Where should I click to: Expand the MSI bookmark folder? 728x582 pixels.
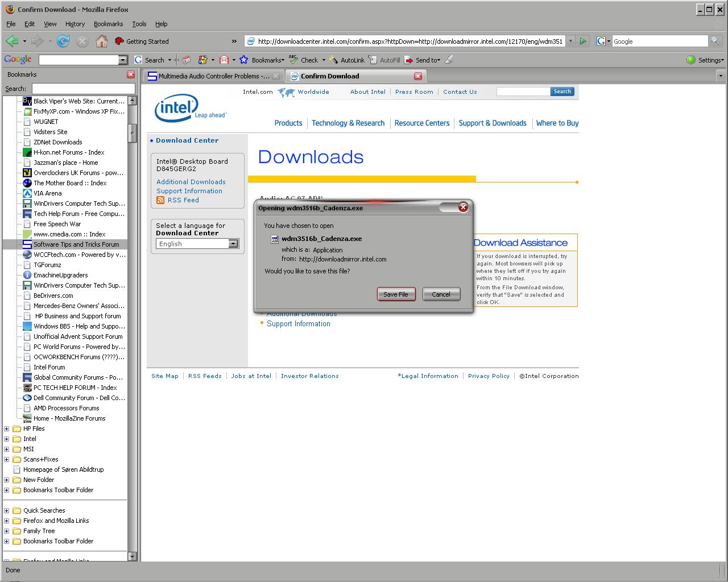tap(7, 449)
